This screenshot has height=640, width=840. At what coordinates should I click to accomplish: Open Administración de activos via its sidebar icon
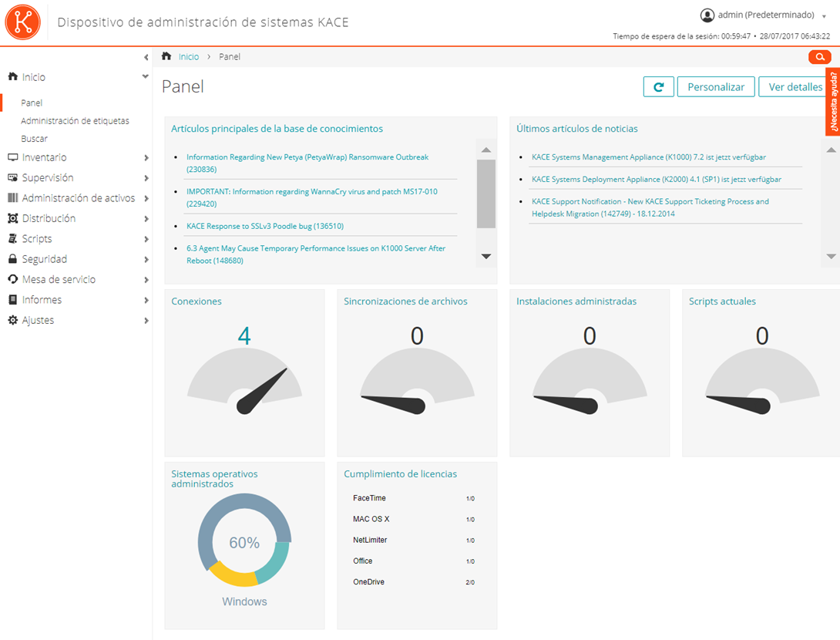(x=12, y=198)
